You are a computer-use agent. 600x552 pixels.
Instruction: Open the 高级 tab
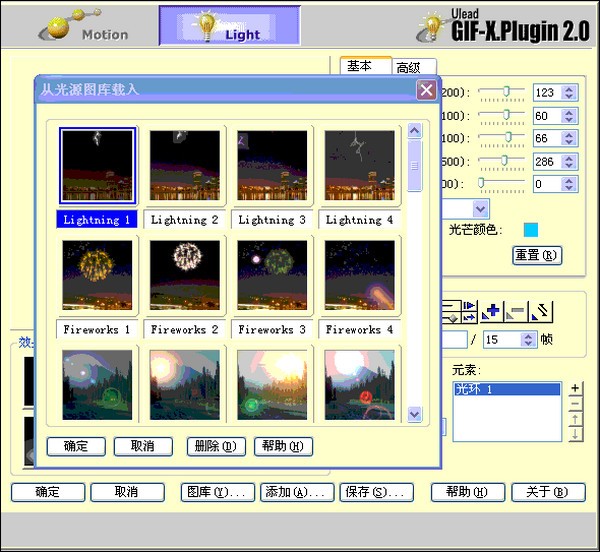(x=414, y=67)
